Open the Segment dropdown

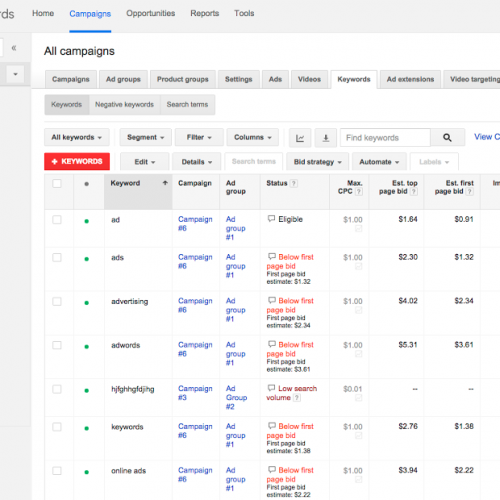pos(146,137)
